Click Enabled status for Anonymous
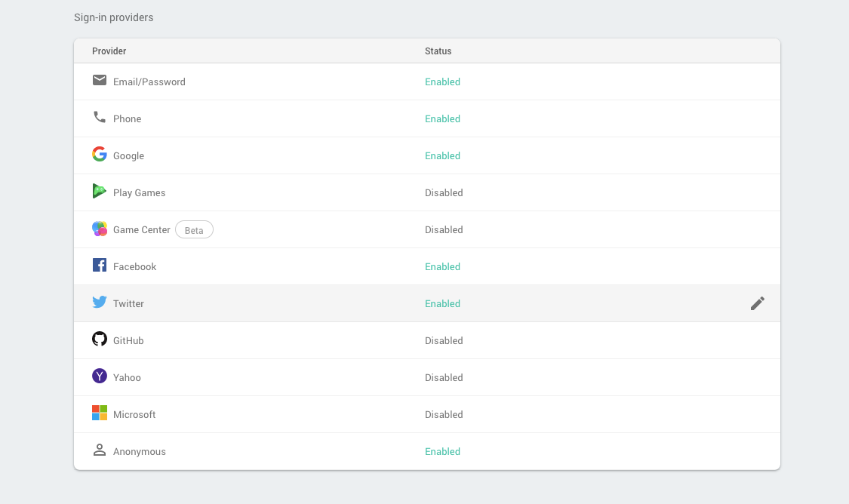Image resolution: width=849 pixels, height=504 pixels. (x=442, y=451)
